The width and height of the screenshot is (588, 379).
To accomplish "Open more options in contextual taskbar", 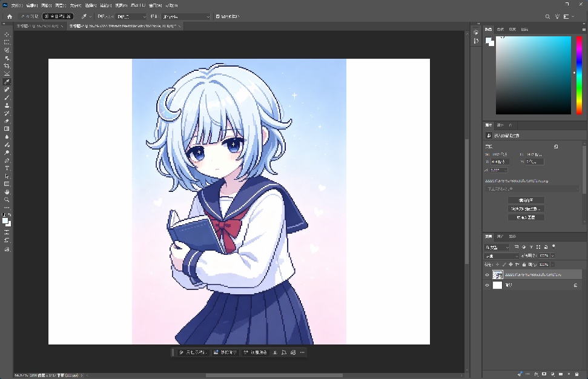I will tap(302, 352).
